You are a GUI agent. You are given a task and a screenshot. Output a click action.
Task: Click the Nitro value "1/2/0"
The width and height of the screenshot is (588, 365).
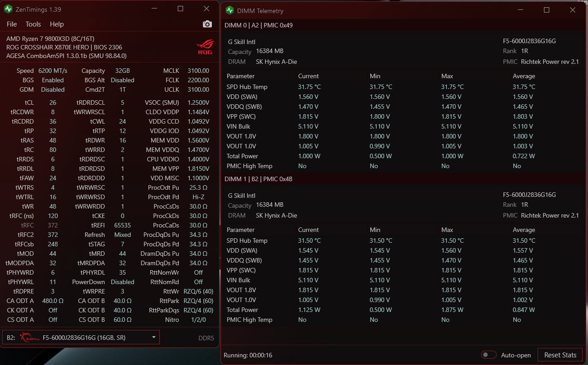coord(198,320)
